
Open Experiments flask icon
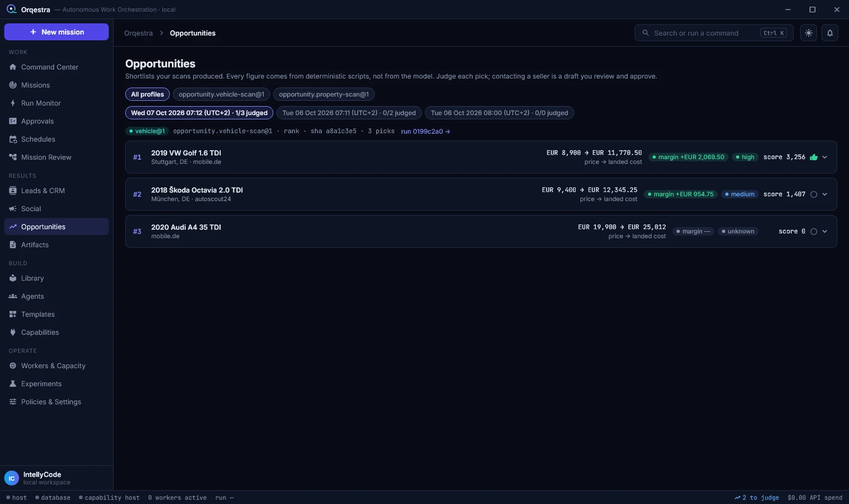tap(13, 384)
